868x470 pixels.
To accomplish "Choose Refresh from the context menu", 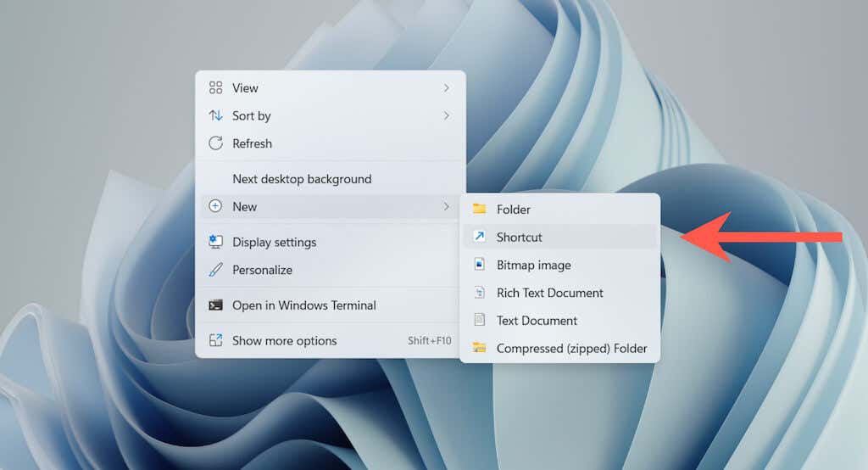I will click(x=330, y=143).
